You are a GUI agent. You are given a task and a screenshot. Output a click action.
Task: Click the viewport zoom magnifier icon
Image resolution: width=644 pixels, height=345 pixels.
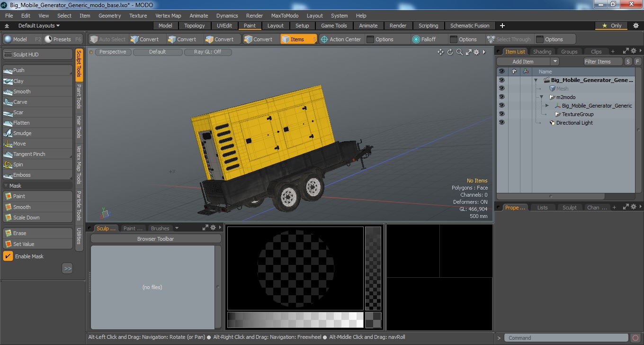tap(459, 52)
